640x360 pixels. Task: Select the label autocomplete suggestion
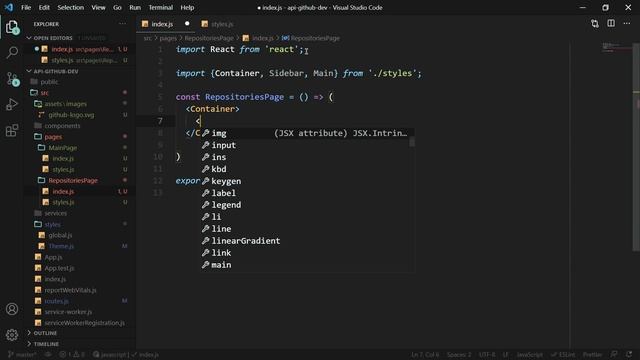(305, 193)
